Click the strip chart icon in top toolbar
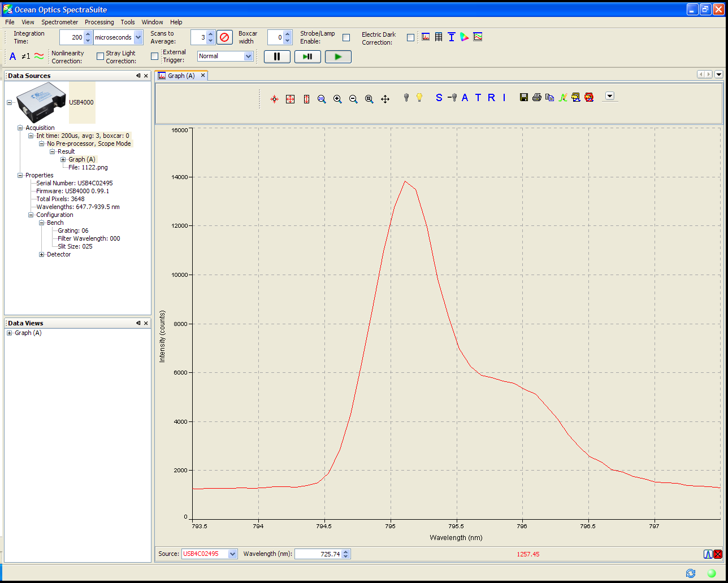728x583 pixels. click(478, 37)
